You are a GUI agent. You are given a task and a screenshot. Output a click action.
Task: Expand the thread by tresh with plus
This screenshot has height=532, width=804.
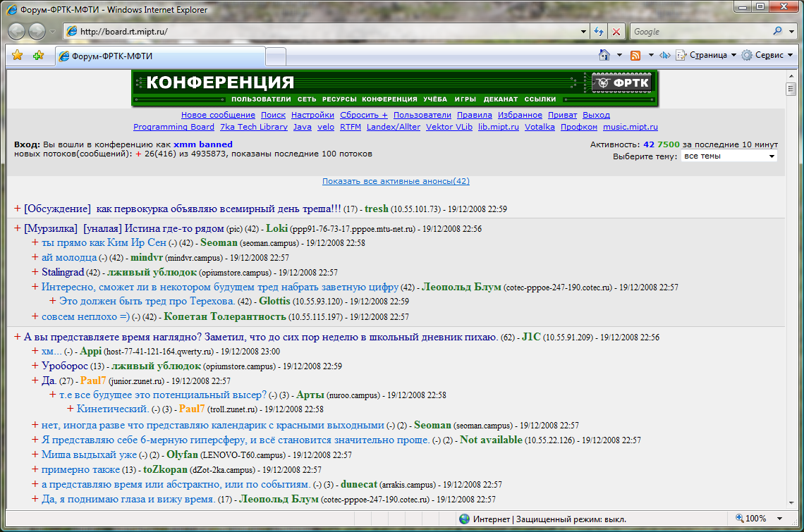click(x=18, y=209)
